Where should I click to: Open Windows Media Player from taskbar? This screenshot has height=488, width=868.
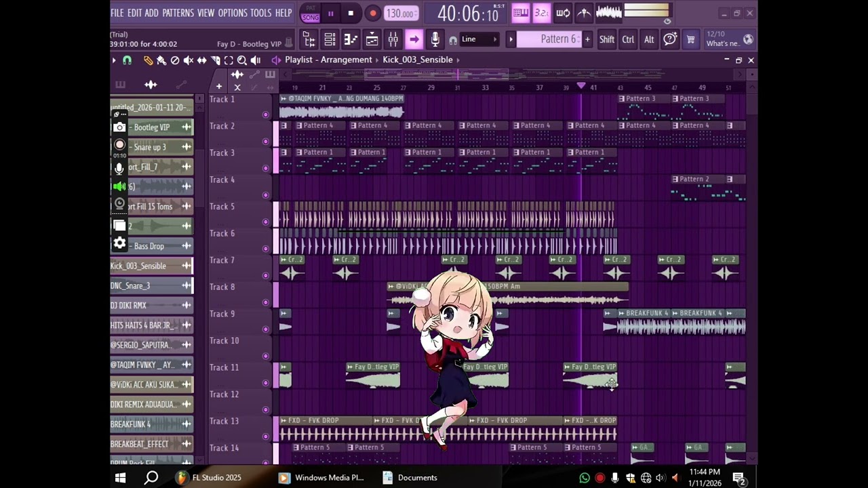(x=322, y=477)
